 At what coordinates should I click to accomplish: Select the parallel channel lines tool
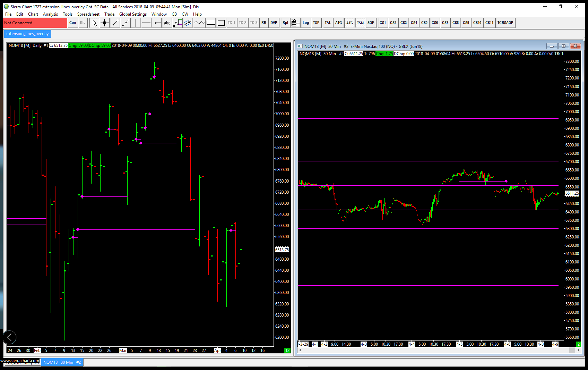pyautogui.click(x=188, y=23)
